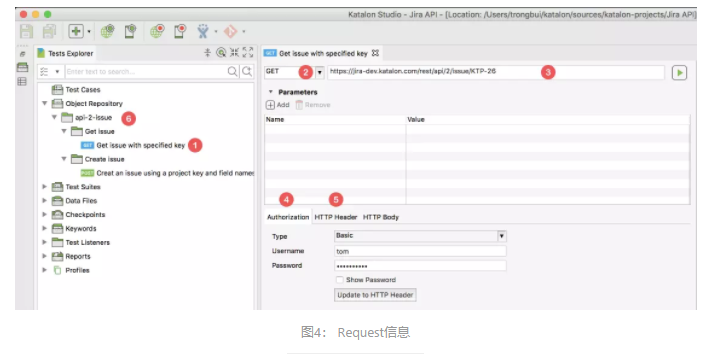Collapse the Get issue folder
This screenshot has height=361, width=704.
pyautogui.click(x=64, y=131)
